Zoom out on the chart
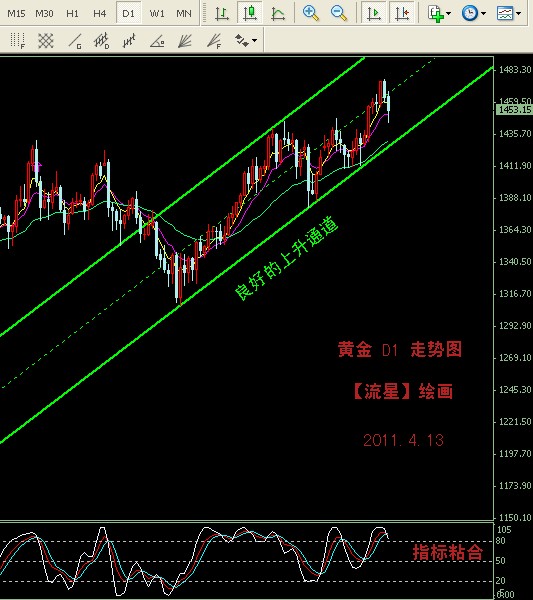Screen dimensions: 533x600 pyautogui.click(x=339, y=13)
